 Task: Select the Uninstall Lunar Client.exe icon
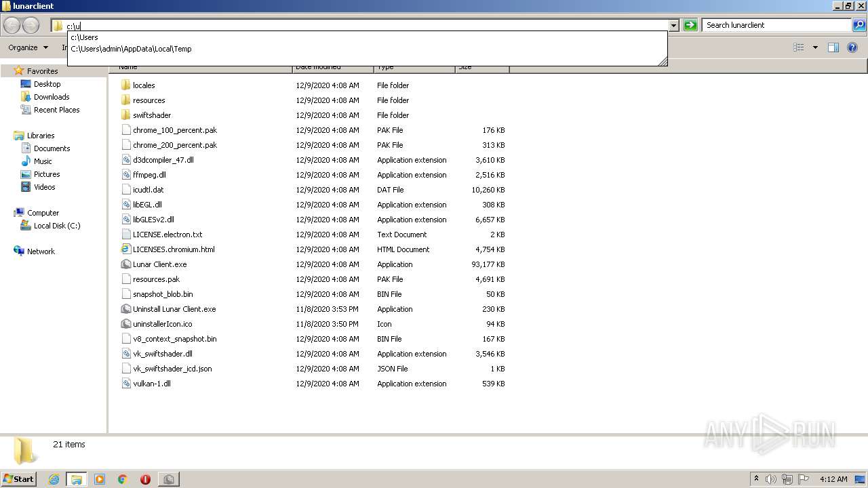click(x=125, y=309)
